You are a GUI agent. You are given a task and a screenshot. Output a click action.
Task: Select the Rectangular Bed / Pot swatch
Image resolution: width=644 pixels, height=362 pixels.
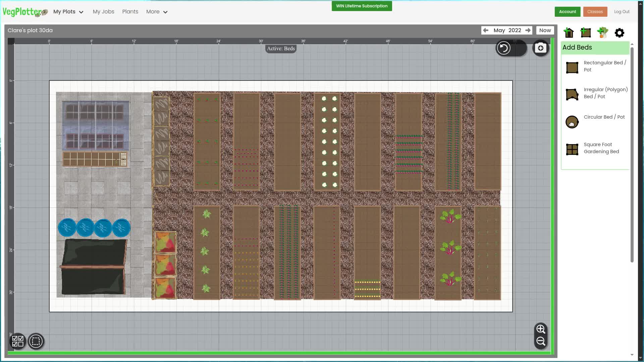pos(572,67)
